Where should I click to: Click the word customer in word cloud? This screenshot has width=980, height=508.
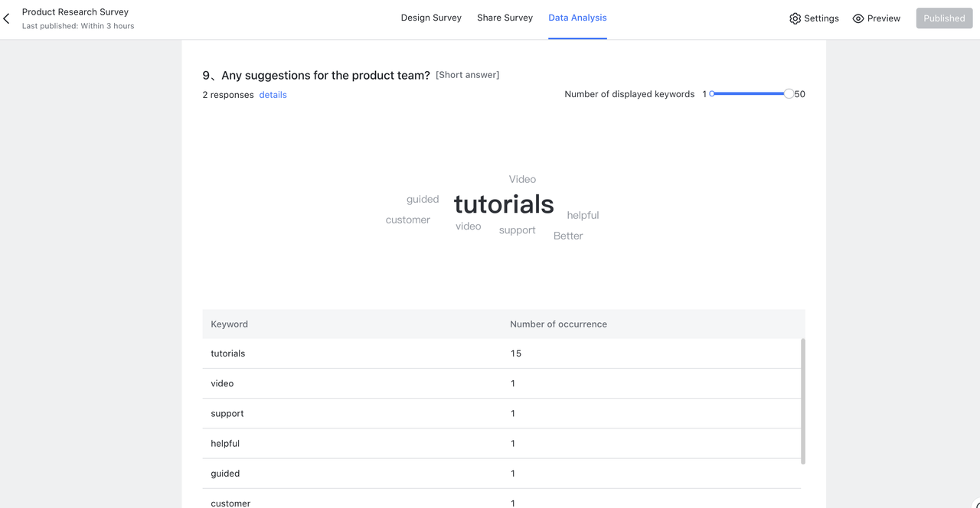[x=408, y=220]
